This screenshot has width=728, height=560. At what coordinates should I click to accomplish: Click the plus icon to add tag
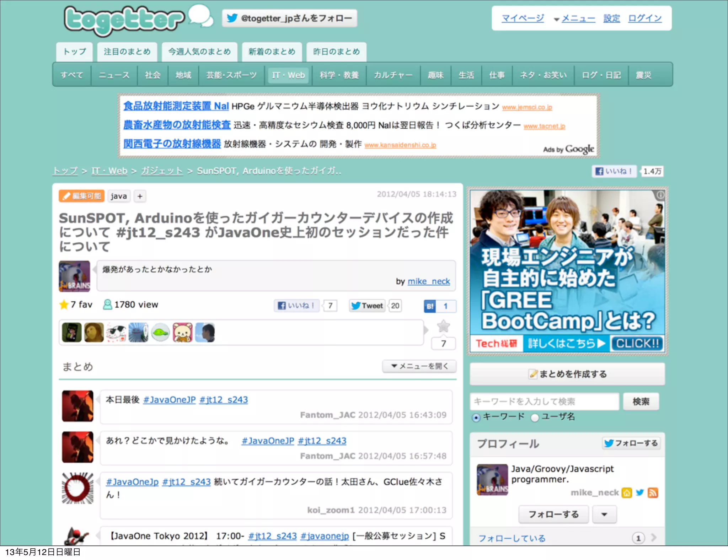140,196
